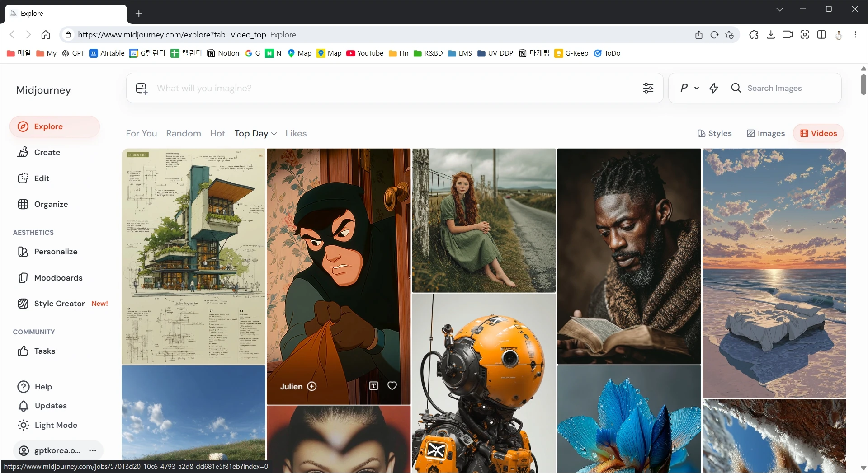Switch to the Hot tab

[217, 133]
